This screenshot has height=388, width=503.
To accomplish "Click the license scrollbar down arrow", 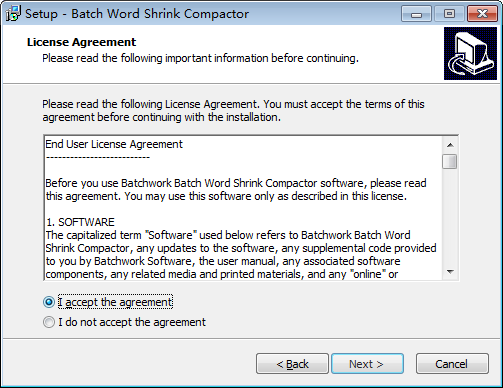I will click(450, 272).
